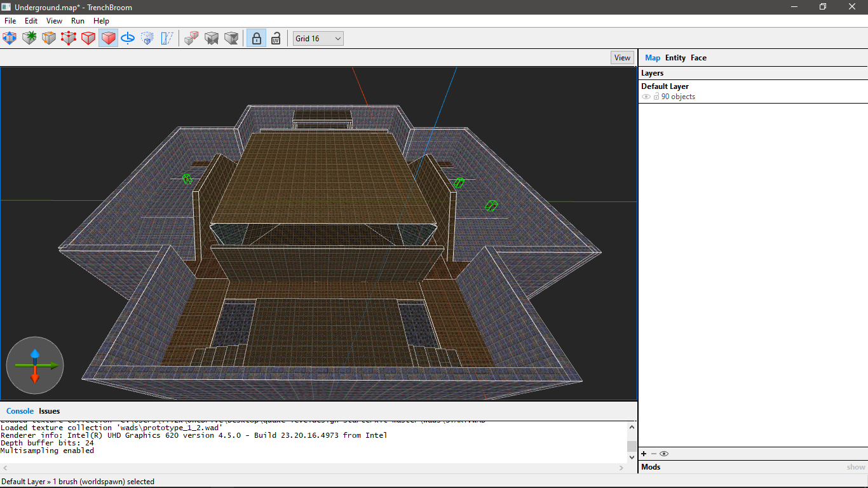Click console horizontal scroll right arrow
The image size is (868, 488).
coord(622,468)
